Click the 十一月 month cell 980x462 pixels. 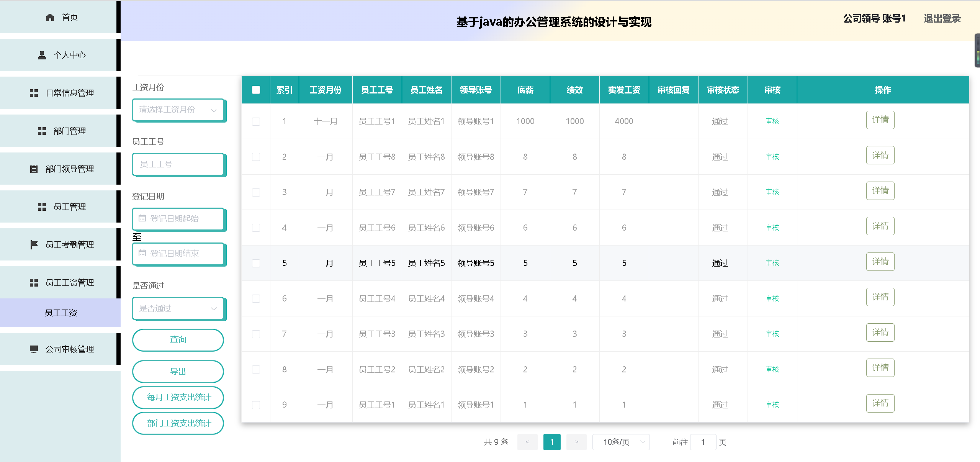[325, 121]
